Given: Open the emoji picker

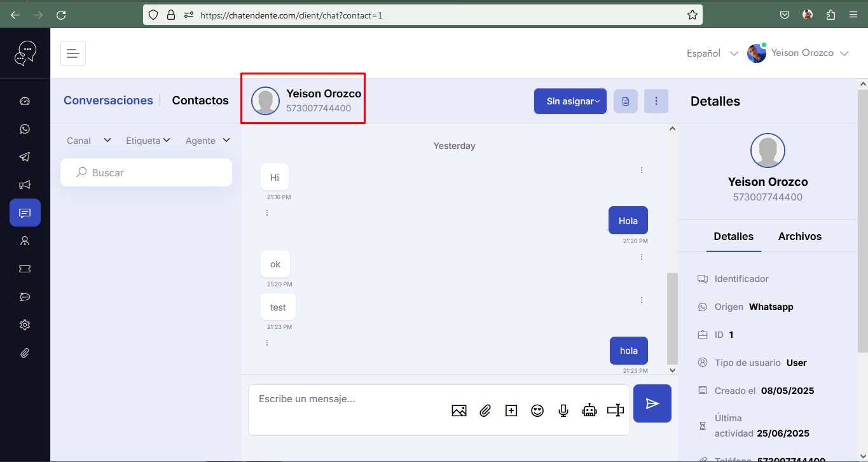Looking at the screenshot, I should (537, 411).
